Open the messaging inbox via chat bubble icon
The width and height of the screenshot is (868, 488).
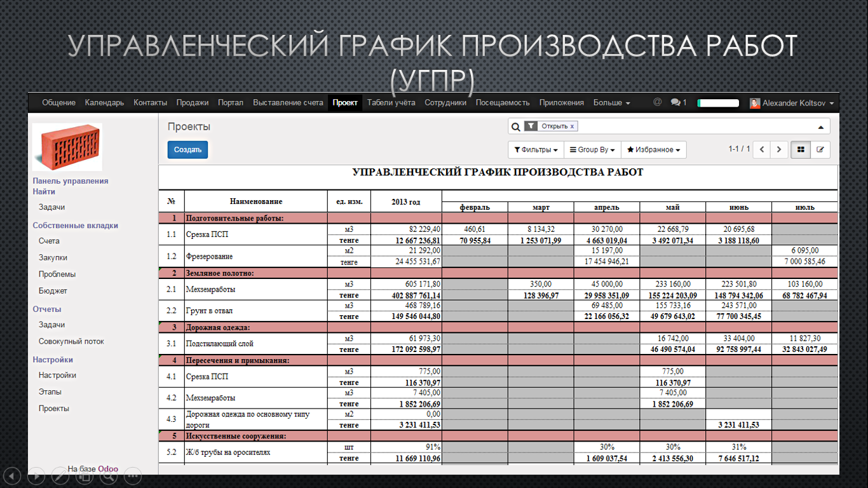(x=677, y=102)
